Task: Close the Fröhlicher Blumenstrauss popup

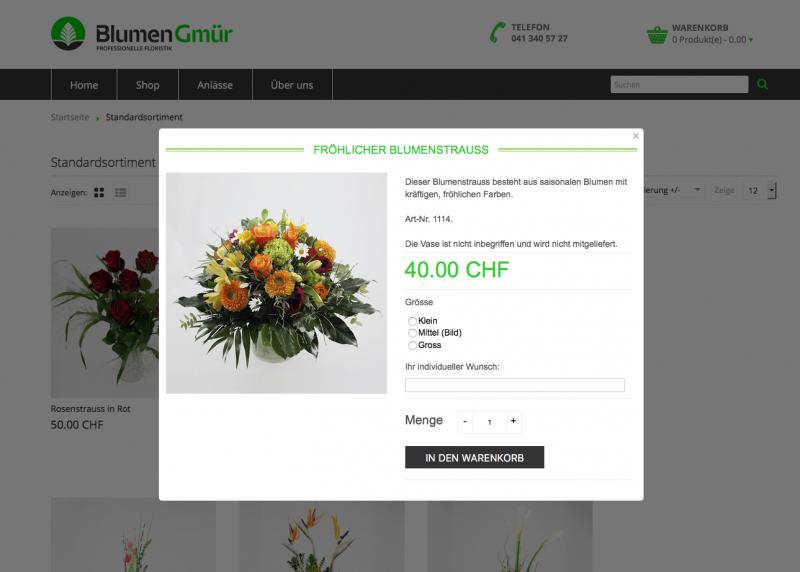Action: pyautogui.click(x=635, y=136)
